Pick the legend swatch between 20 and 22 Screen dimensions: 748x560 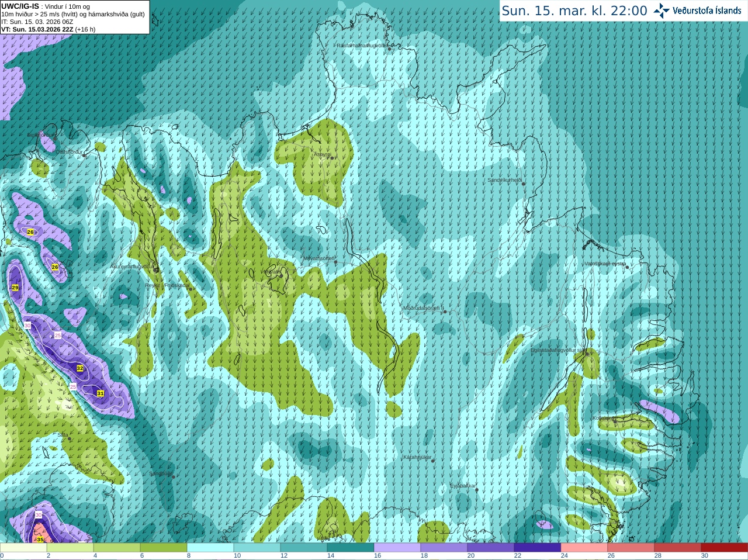point(491,548)
